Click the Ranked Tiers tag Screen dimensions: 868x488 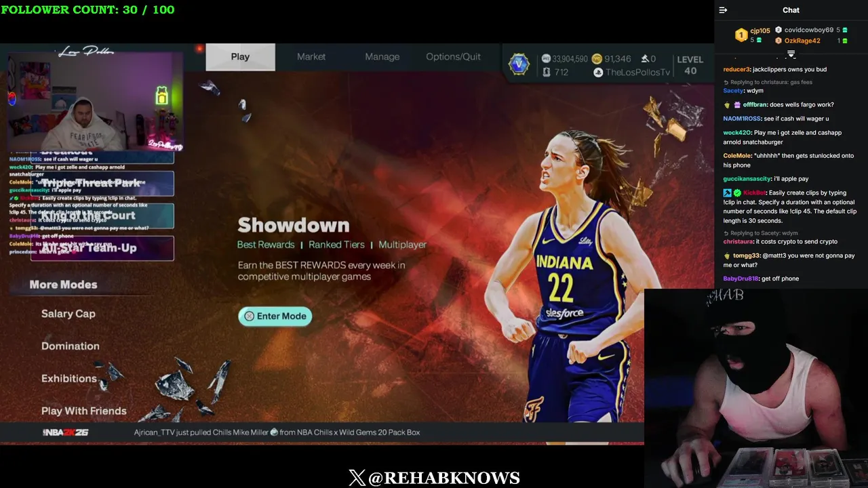336,245
